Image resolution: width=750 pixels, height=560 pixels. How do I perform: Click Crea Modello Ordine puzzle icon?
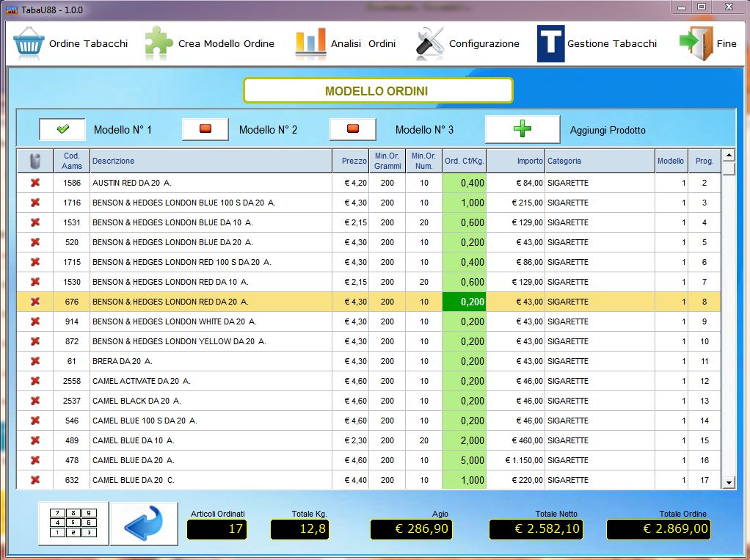[x=159, y=43]
